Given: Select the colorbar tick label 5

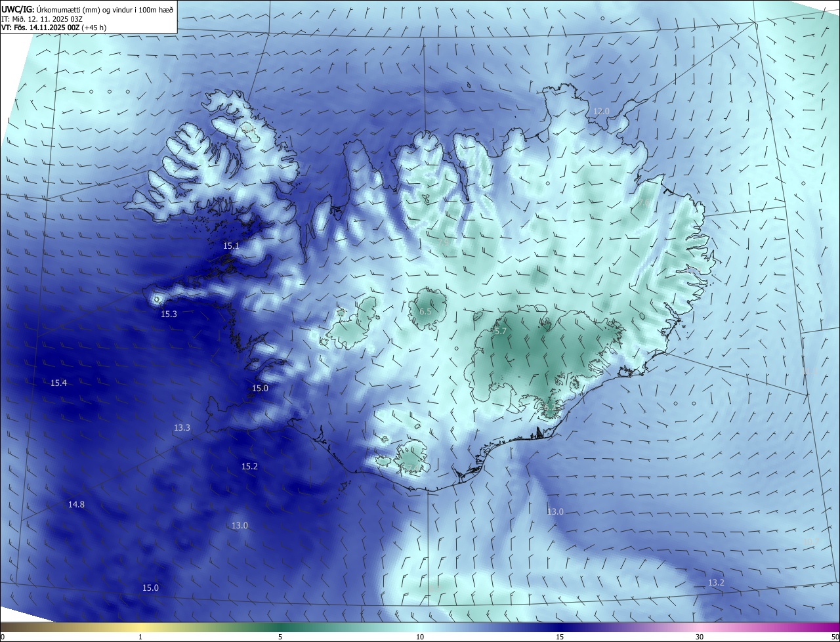Looking at the screenshot, I should click(280, 637).
